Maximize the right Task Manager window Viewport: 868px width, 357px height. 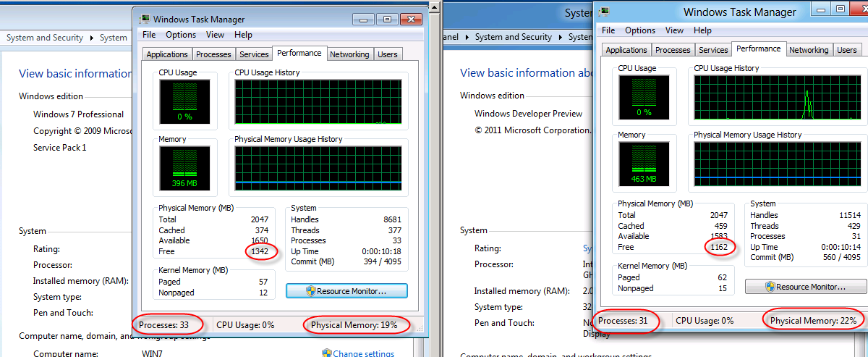click(x=839, y=9)
